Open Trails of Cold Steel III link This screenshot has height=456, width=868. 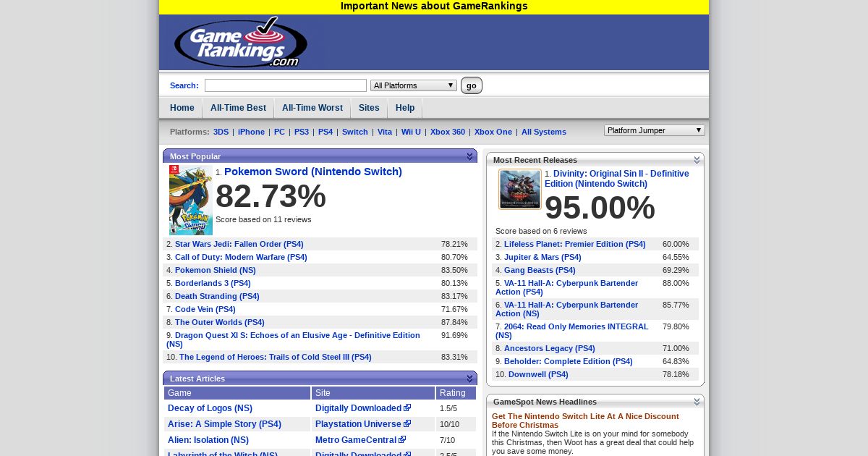276,357
